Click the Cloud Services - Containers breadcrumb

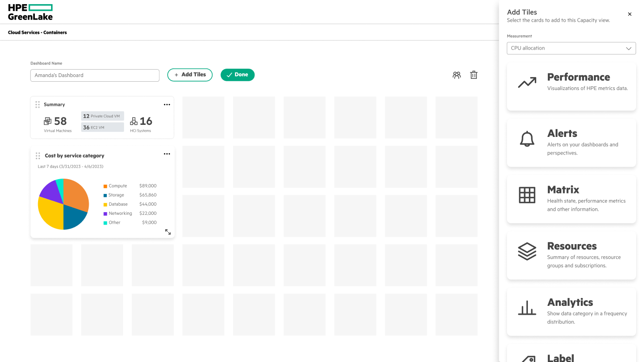[38, 32]
